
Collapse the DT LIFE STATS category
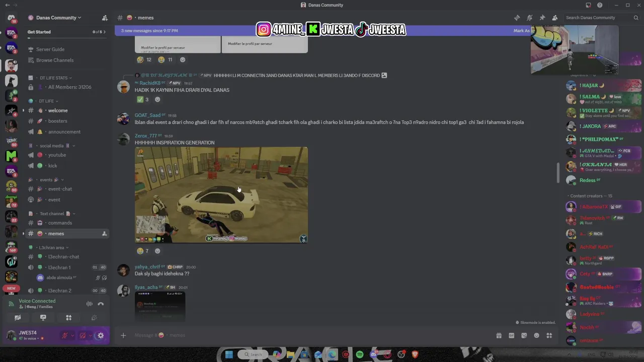(55, 78)
